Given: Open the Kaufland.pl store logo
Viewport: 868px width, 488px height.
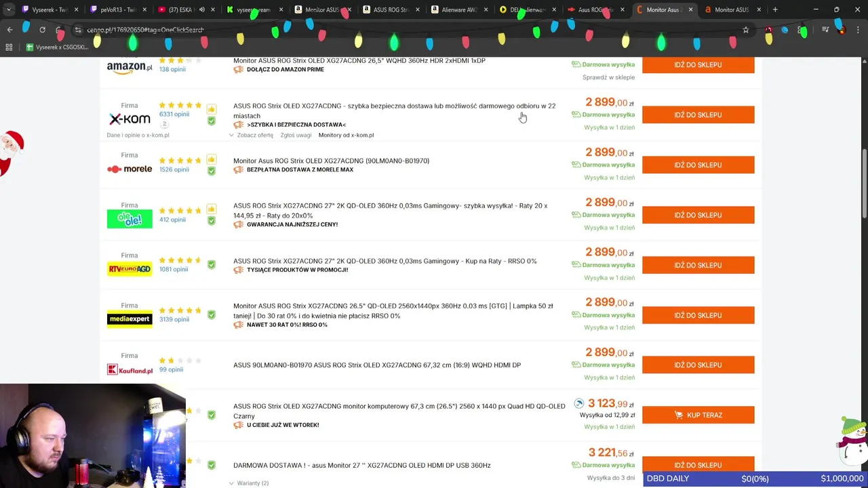Looking at the screenshot, I should [130, 369].
